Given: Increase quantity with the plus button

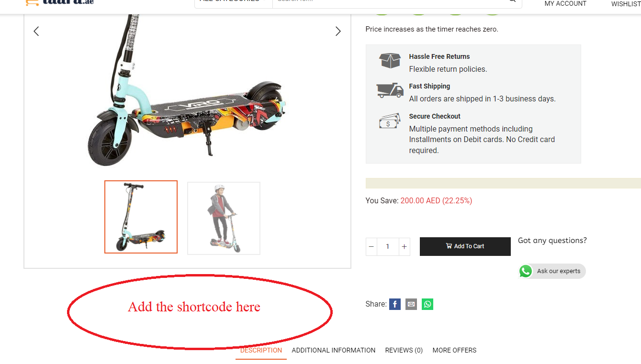Looking at the screenshot, I should point(404,247).
